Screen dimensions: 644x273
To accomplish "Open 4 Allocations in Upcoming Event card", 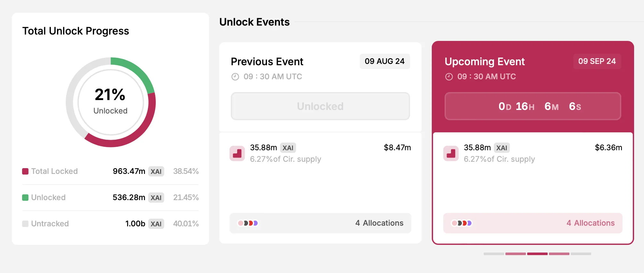I will coord(533,223).
